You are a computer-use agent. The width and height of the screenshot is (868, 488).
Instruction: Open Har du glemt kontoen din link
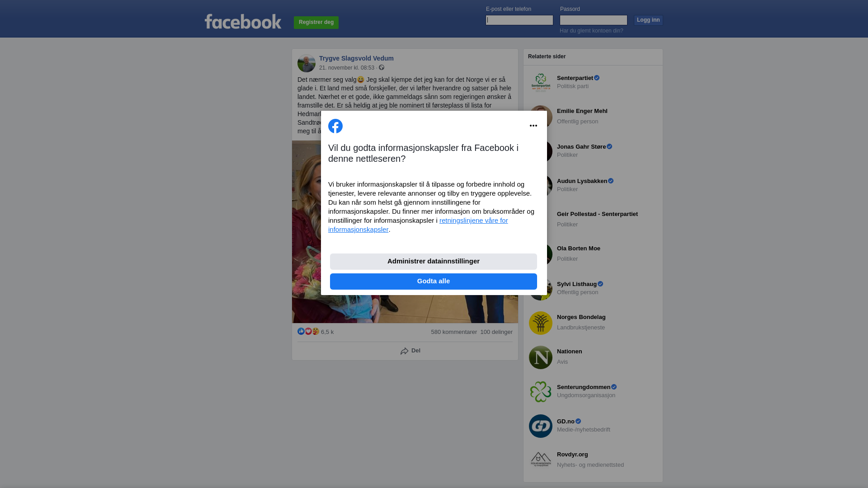[x=591, y=31]
